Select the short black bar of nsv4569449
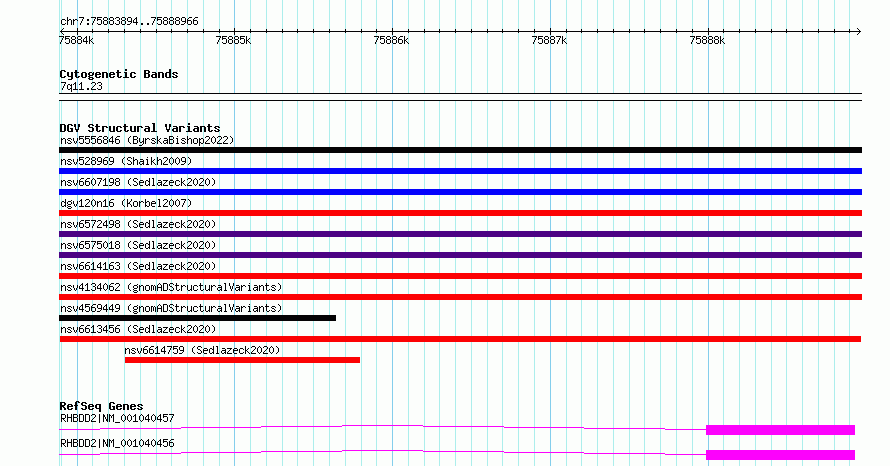Viewport: 890px width, 466px height. [198, 318]
